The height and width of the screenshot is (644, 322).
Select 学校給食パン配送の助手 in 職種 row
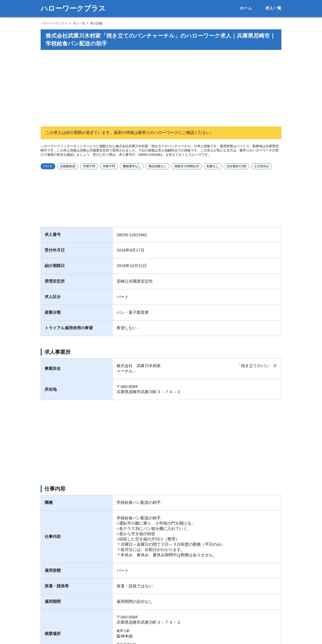pos(139,503)
